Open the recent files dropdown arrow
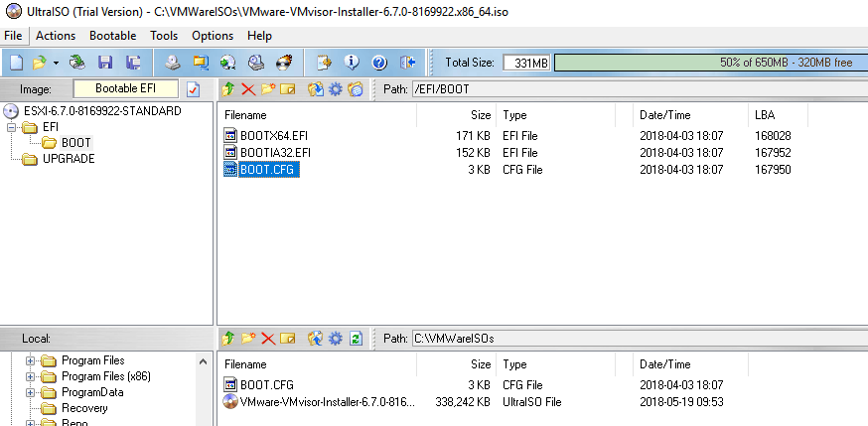The height and width of the screenshot is (426, 868). tap(56, 64)
